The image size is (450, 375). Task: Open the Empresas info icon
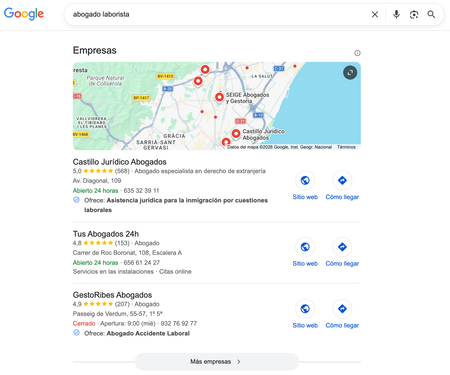pos(357,53)
